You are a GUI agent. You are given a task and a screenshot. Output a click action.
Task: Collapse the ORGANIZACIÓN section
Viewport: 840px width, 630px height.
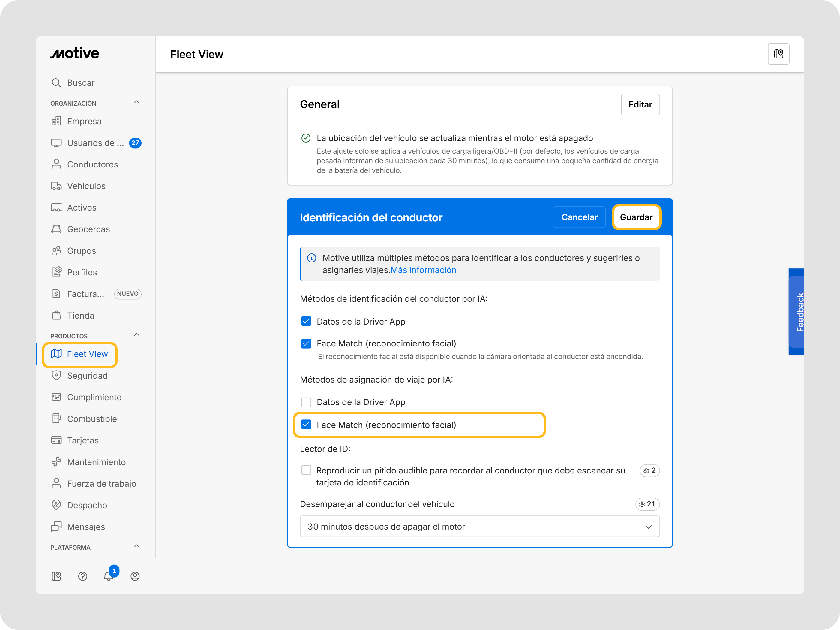[x=137, y=102]
